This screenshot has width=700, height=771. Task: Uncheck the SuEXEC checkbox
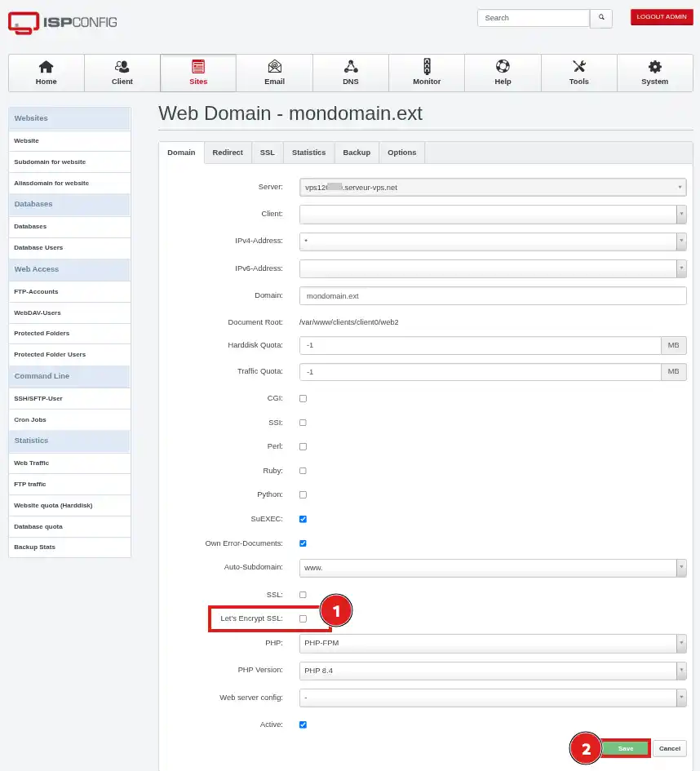pyautogui.click(x=303, y=519)
